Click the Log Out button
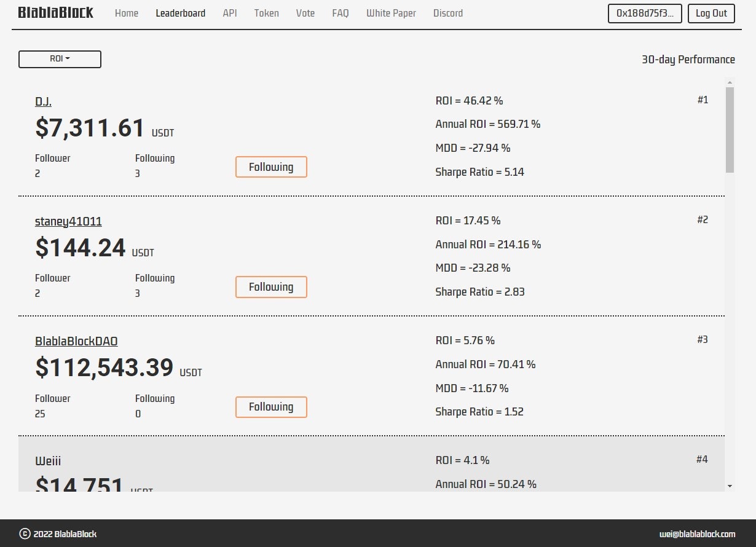 [711, 14]
